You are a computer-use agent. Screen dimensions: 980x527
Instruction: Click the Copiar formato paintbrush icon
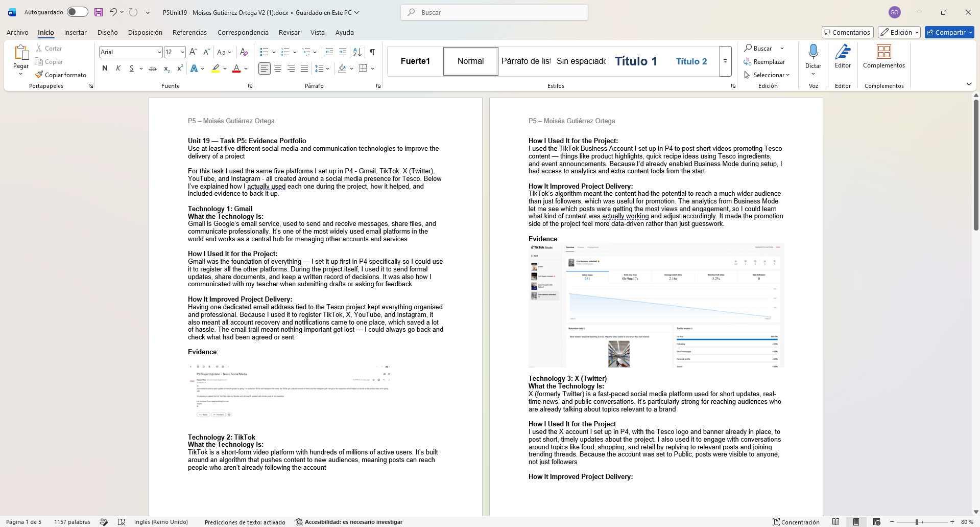[x=39, y=75]
